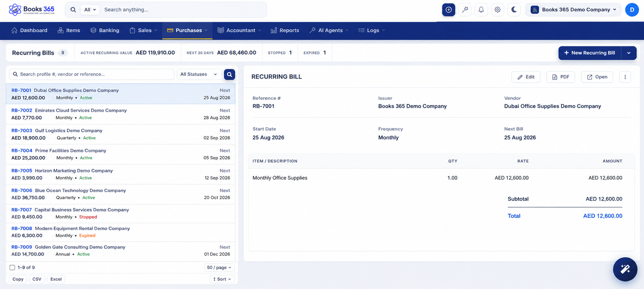Click the Expired count stat

(315, 53)
